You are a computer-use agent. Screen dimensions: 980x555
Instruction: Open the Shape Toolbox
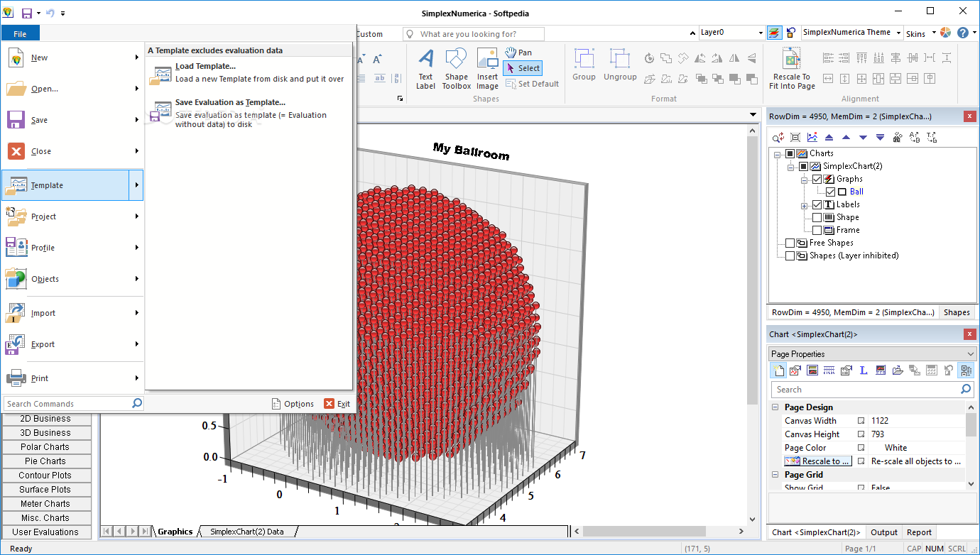[456, 69]
